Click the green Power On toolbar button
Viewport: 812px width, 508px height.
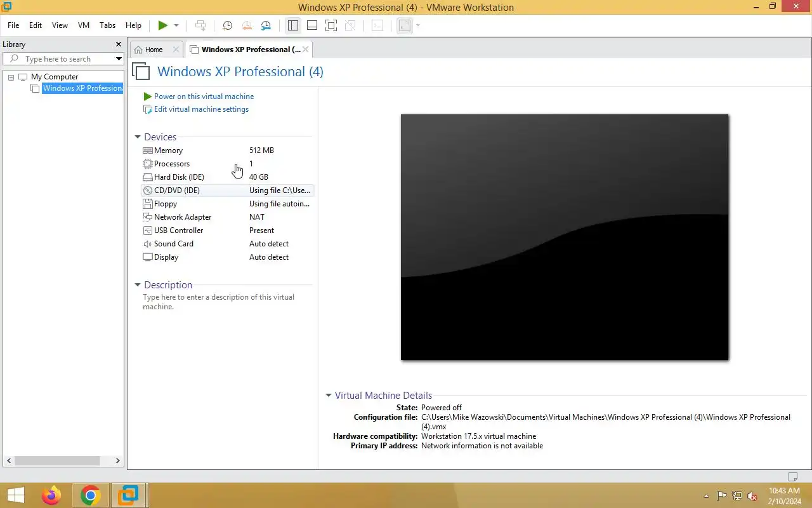pos(163,25)
